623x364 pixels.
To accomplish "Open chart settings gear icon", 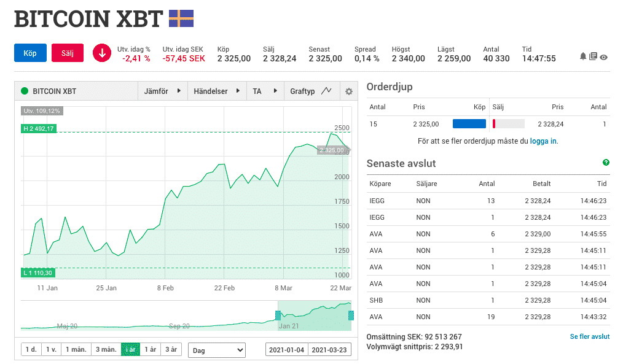I will tap(349, 91).
